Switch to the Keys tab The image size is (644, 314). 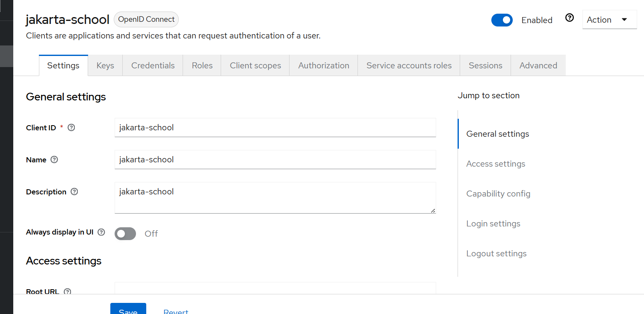pos(105,65)
